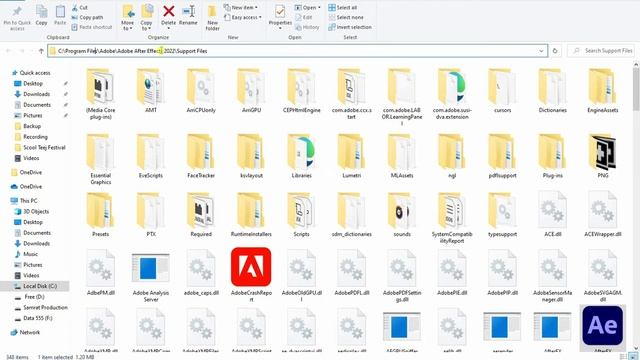Screen dimensions: 640x360
Task: Open the typesupport folder
Action: 502,215
